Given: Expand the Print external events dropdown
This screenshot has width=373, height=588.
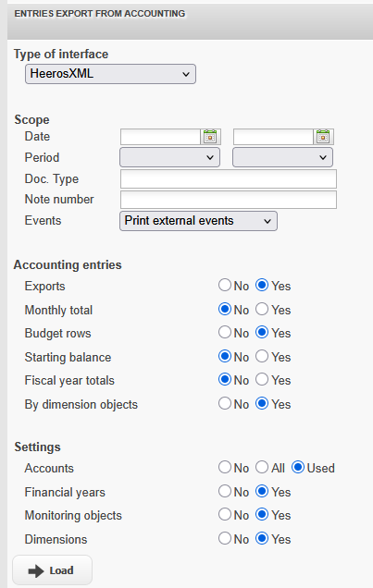Looking at the screenshot, I should (198, 221).
